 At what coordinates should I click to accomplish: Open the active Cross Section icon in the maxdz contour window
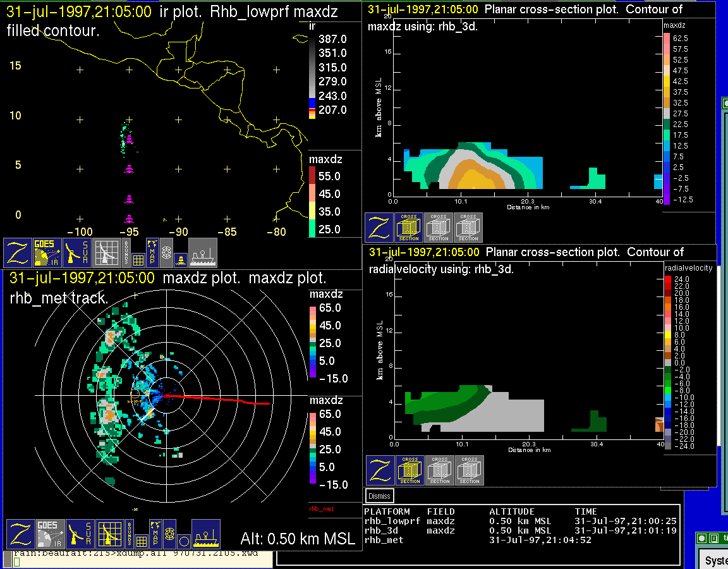tap(409, 228)
